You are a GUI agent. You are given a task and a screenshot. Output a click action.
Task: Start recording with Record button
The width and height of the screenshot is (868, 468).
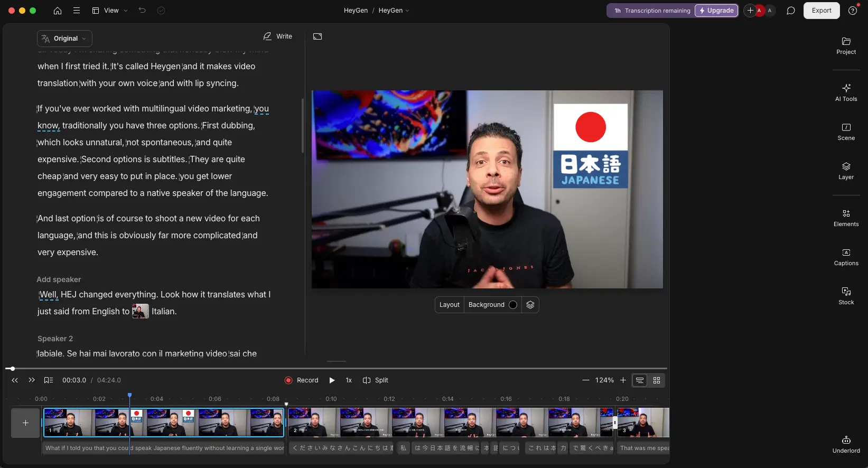point(301,380)
